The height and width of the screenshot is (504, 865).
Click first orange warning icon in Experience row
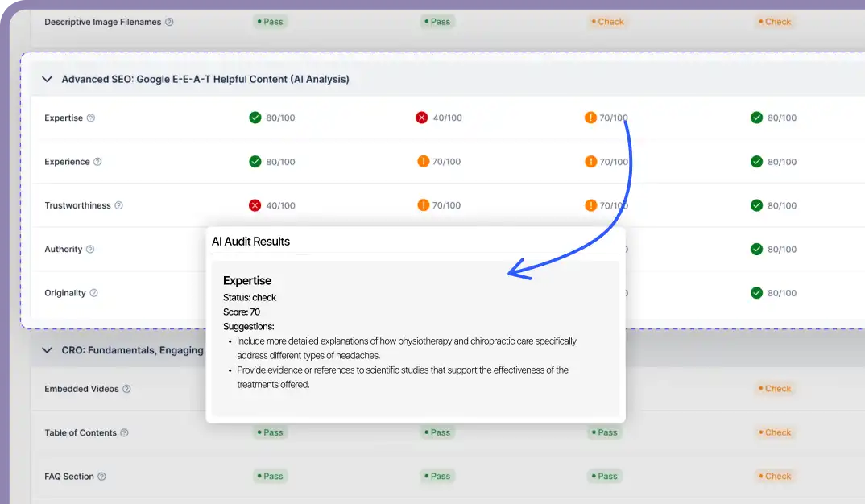tap(423, 162)
